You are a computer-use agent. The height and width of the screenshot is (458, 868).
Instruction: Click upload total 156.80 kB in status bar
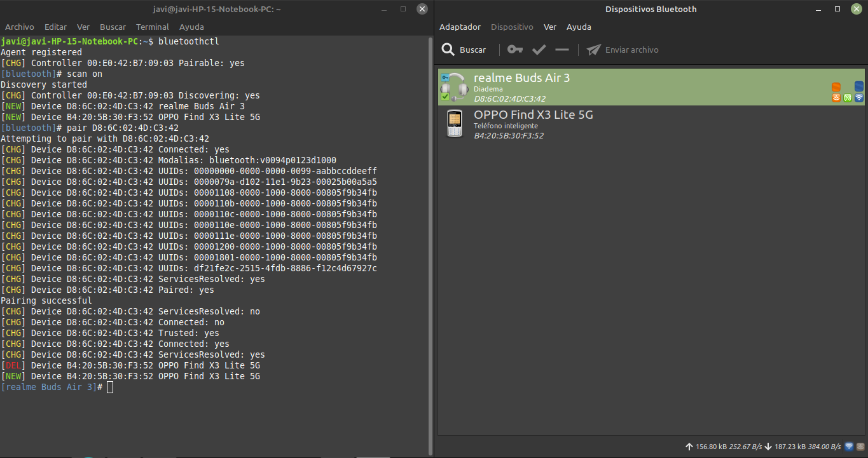pyautogui.click(x=712, y=447)
